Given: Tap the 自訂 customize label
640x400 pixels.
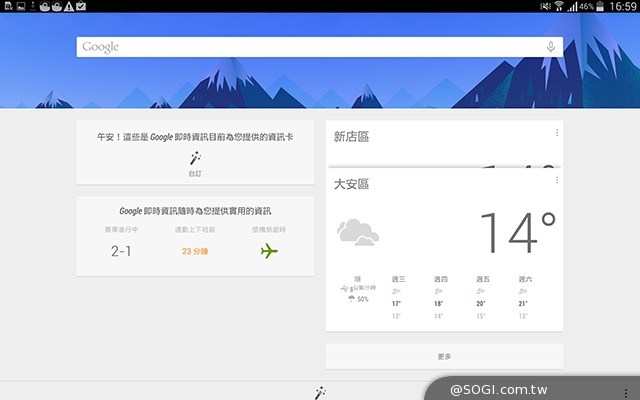Looking at the screenshot, I should (x=195, y=173).
